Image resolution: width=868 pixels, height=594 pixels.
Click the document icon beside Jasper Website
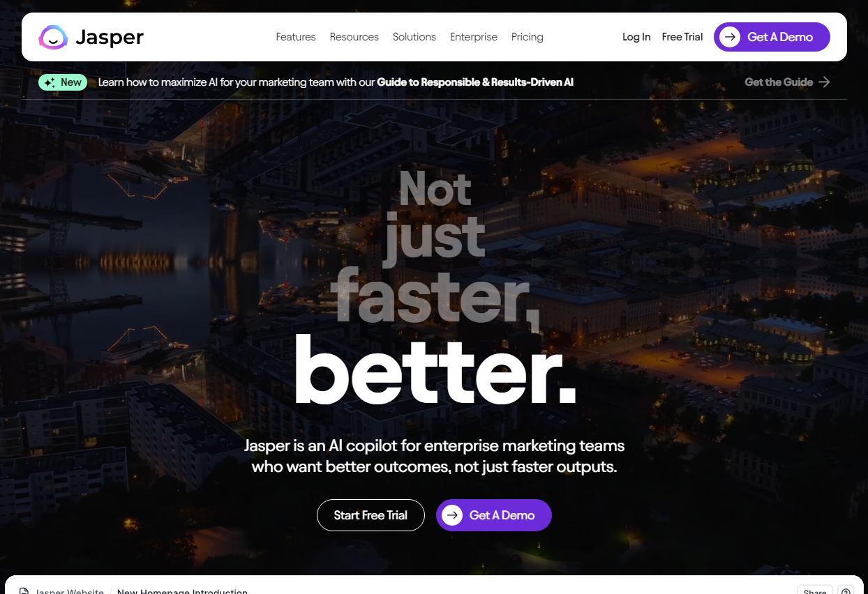(24, 591)
